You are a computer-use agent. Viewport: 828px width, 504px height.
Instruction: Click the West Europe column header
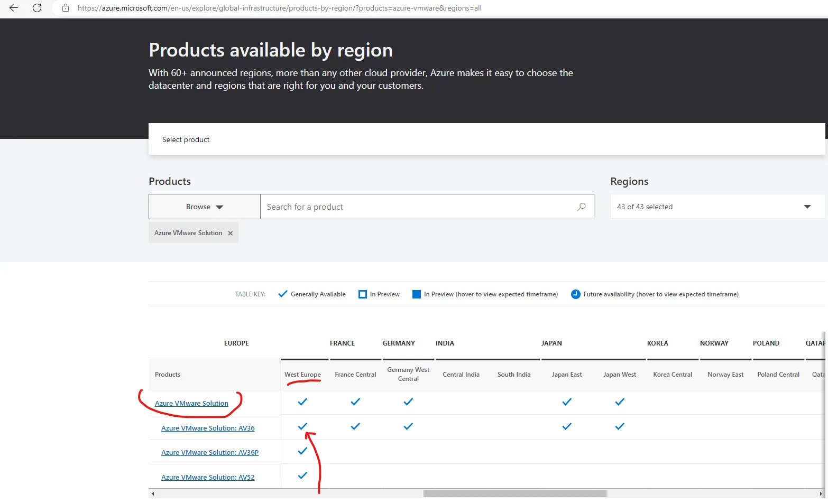coord(302,375)
